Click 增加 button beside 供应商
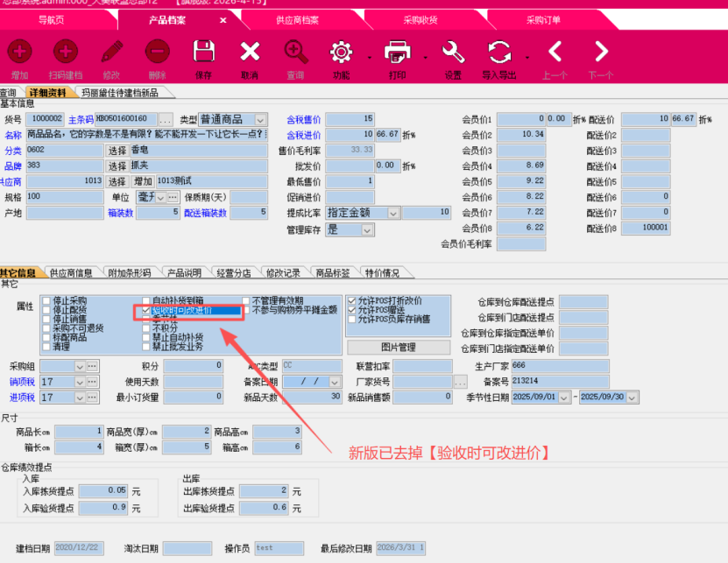 pos(143,181)
